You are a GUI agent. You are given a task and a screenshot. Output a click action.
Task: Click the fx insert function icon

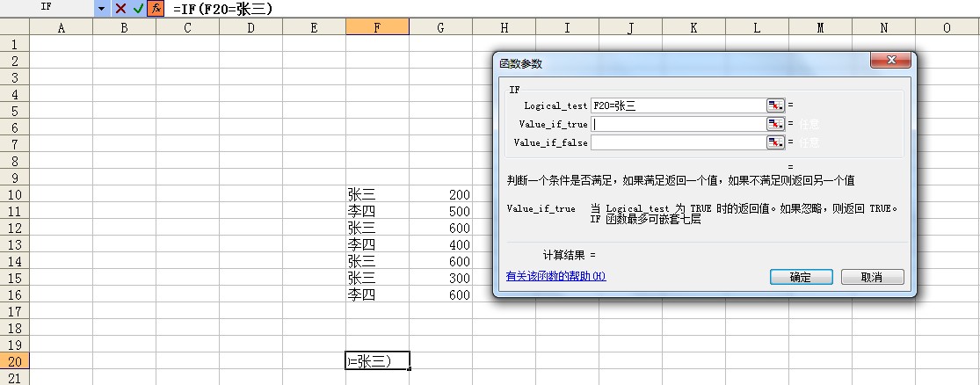156,8
